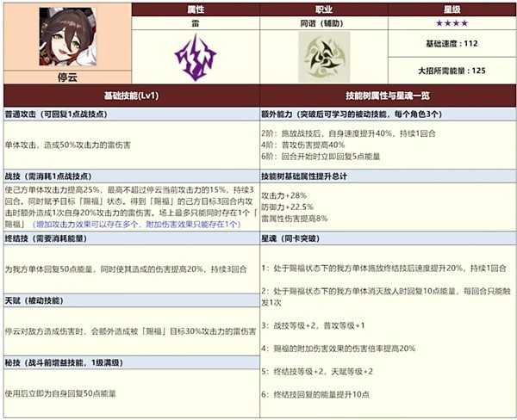Click the 停云 name label under the portrait
Viewport: 517px width, 420px height.
click(65, 77)
